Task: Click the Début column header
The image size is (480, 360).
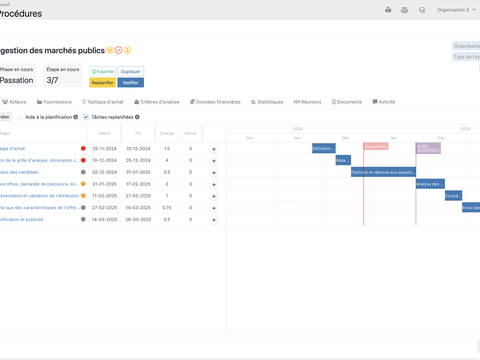Action: pyautogui.click(x=104, y=133)
